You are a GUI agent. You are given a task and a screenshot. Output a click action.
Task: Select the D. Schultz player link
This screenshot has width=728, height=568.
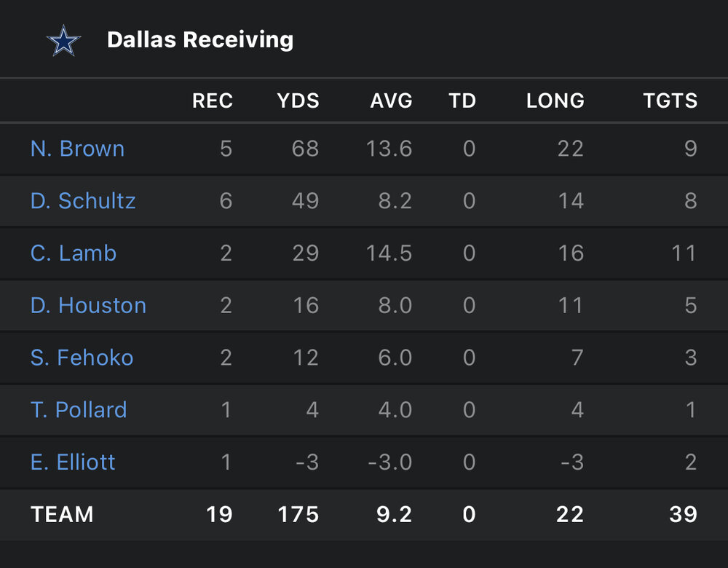point(83,201)
